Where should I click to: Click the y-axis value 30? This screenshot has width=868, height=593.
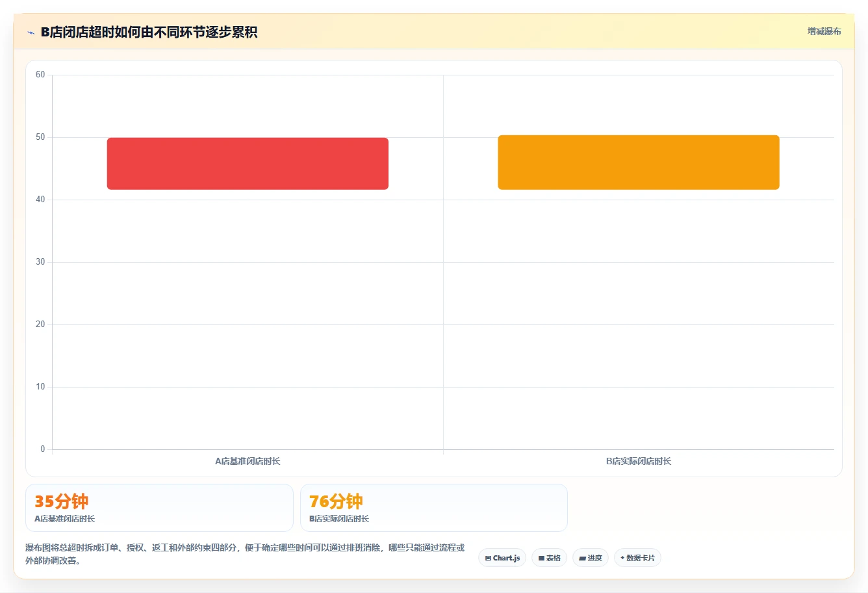(x=40, y=262)
